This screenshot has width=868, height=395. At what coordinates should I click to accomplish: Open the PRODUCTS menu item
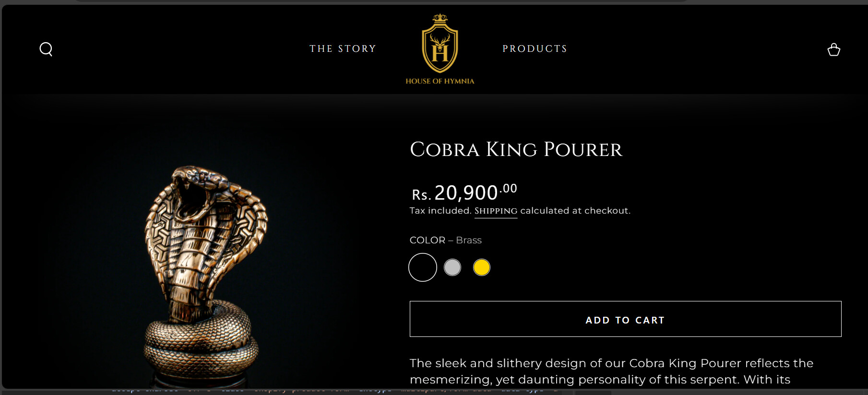[535, 48]
